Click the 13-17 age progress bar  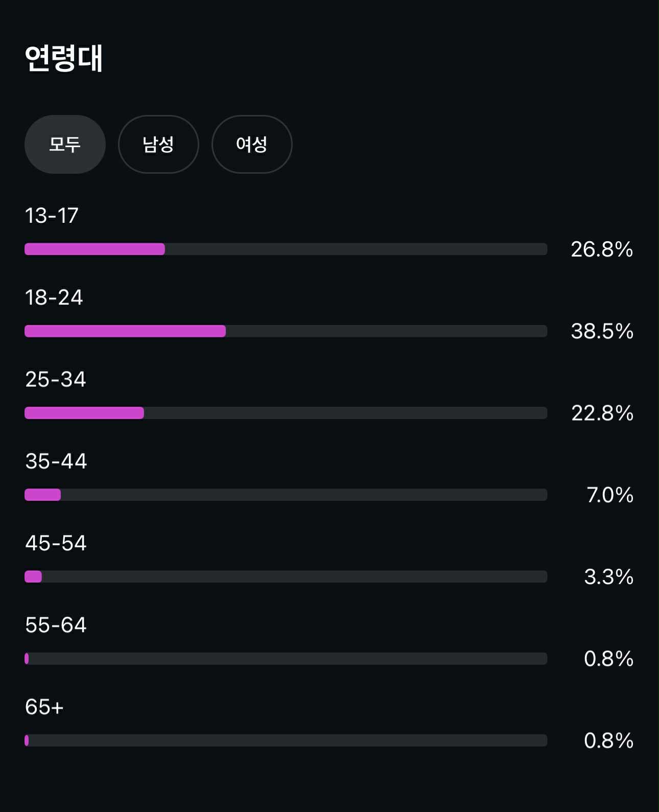(286, 249)
